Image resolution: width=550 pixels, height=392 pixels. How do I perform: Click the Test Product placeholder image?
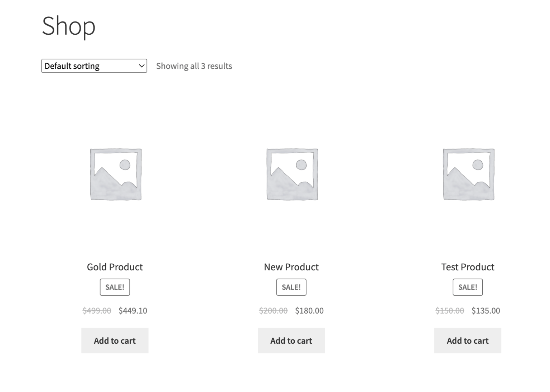tap(468, 174)
